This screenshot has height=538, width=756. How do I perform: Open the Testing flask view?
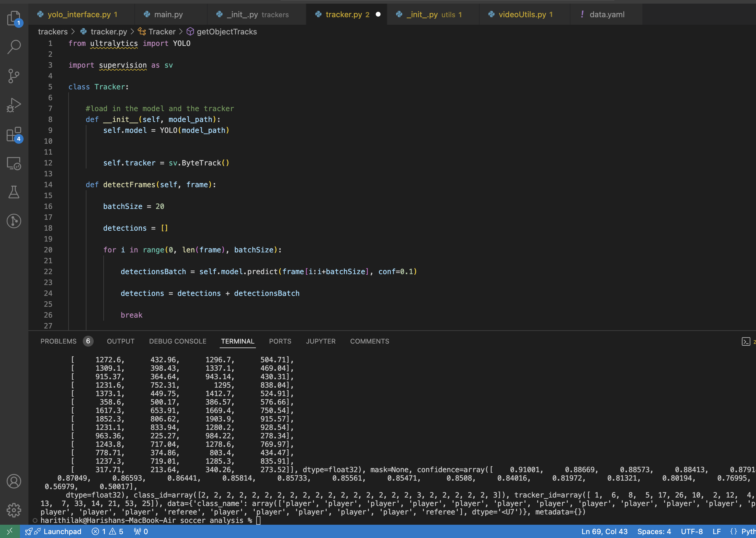tap(14, 192)
